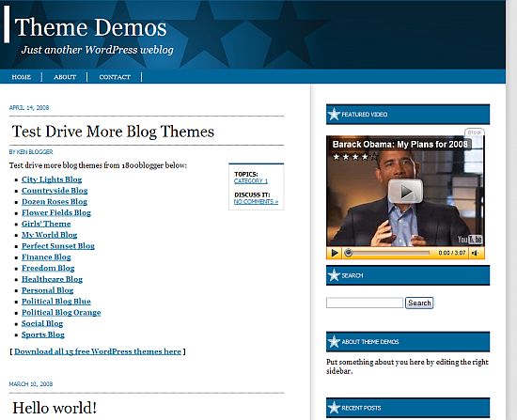Mute the video with the speaker icon

[x=476, y=253]
